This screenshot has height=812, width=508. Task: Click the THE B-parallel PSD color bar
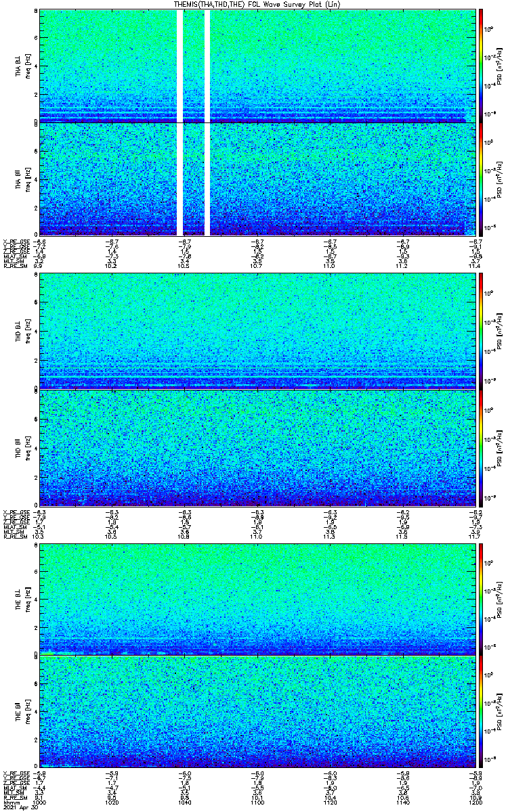click(x=481, y=711)
